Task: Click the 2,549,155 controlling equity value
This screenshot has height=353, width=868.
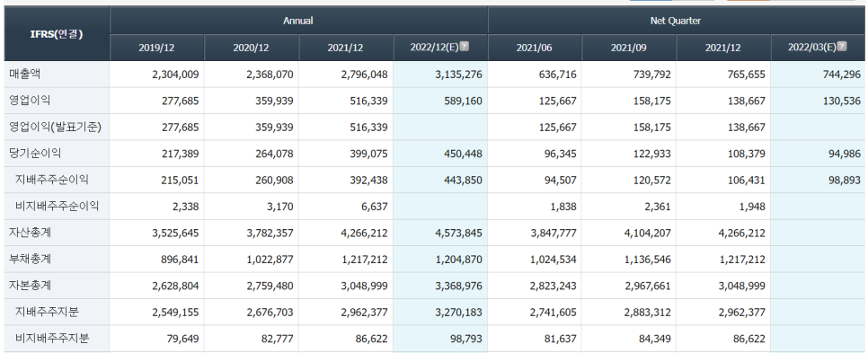Action: [175, 313]
